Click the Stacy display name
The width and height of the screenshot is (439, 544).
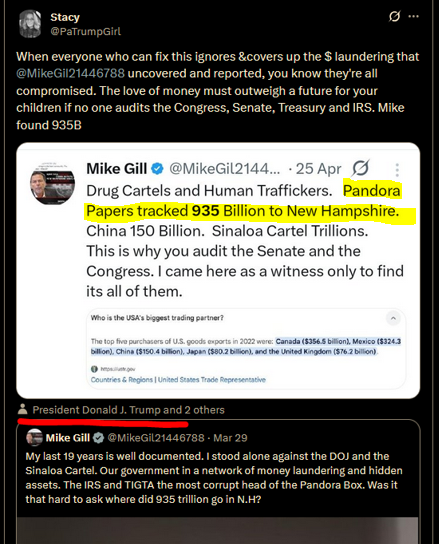pyautogui.click(x=65, y=17)
